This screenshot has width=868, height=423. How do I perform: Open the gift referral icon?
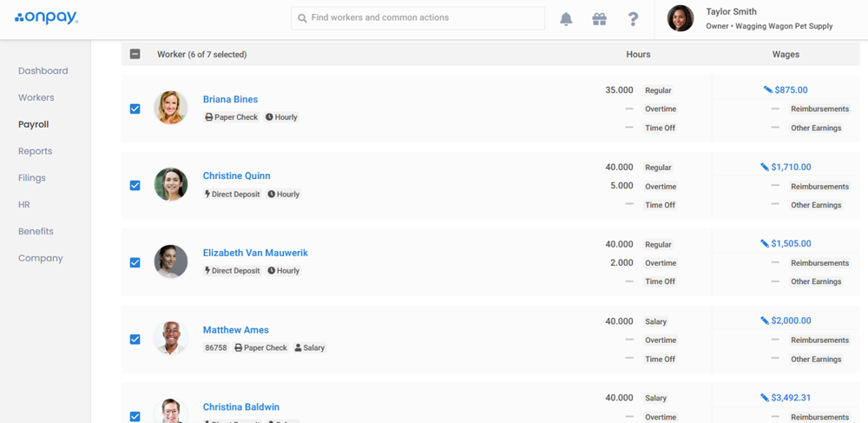(x=599, y=19)
